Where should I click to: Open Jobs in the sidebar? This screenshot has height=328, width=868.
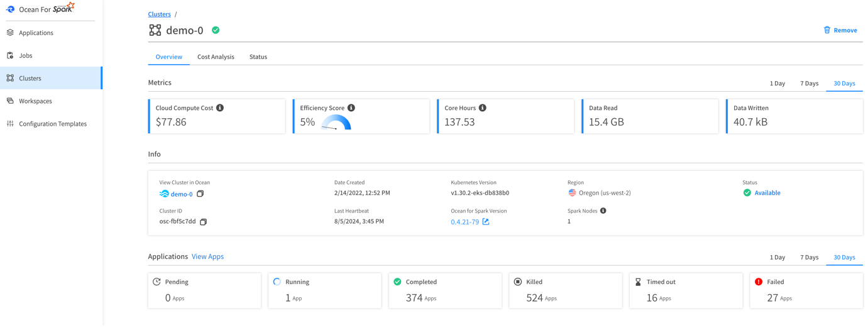tap(51, 55)
